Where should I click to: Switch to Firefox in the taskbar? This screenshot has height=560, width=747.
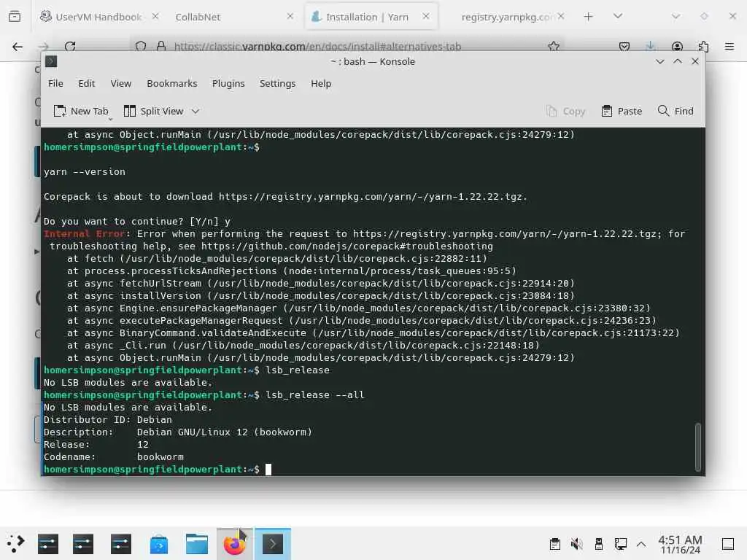point(235,544)
